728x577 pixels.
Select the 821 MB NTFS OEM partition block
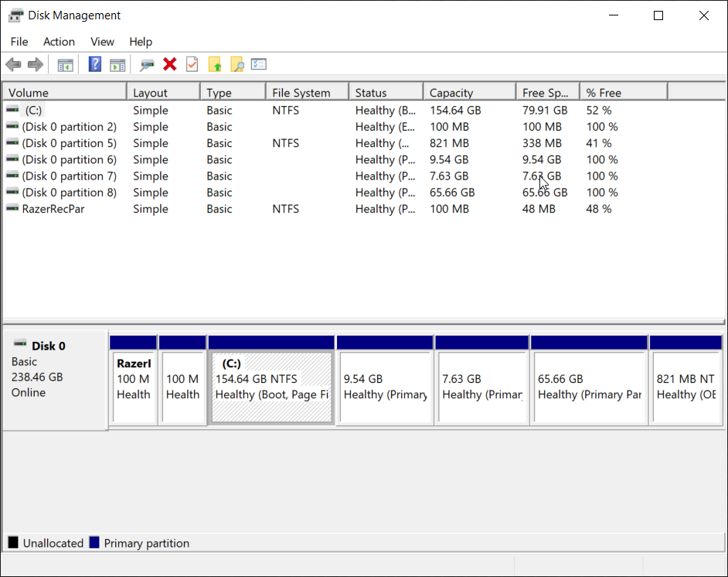point(686,380)
